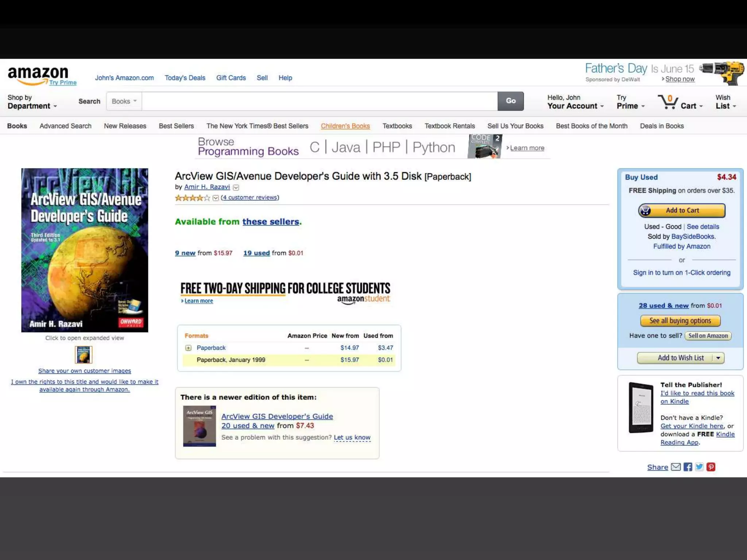Screen dimensions: 747x560
Task: Open the author name dropdown arrow
Action: click(236, 187)
